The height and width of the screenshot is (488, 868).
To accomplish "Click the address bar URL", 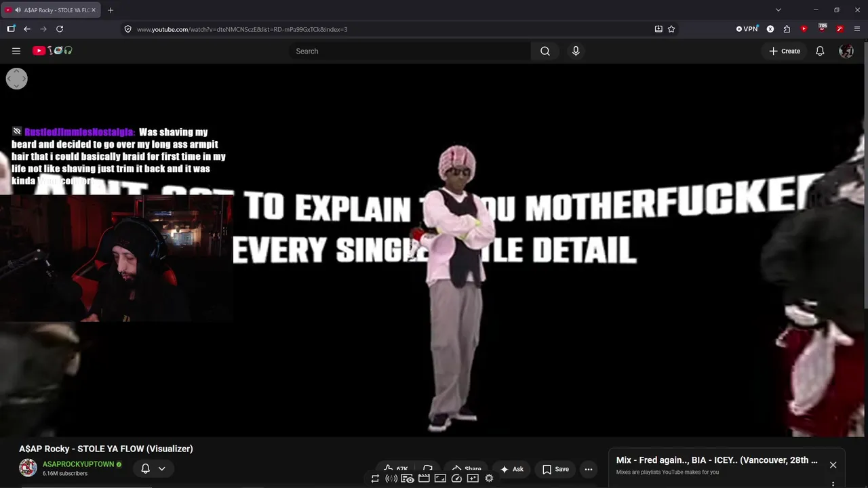I will [x=242, y=29].
